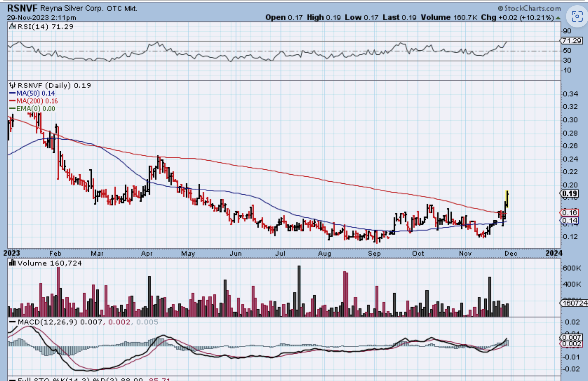Click the green up arrow beside Chg
Viewport: 588px width, 381px height.
tap(558, 18)
